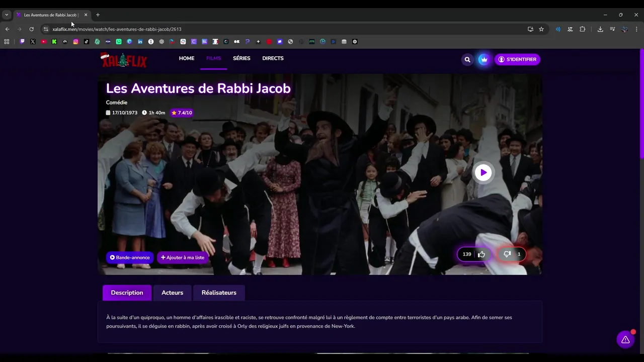Go to the HOME menu item
The image size is (644, 362).
[x=187, y=58]
